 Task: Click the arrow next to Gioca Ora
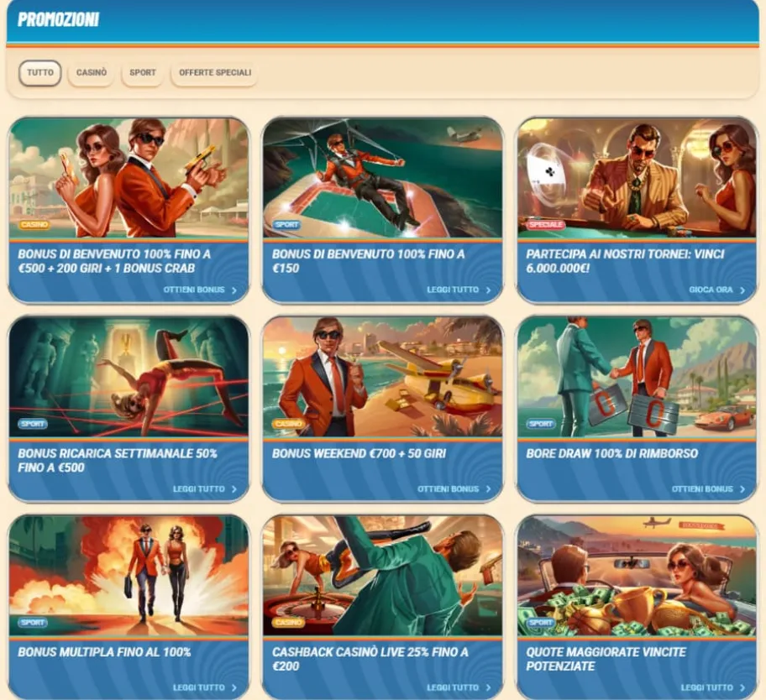pos(742,290)
